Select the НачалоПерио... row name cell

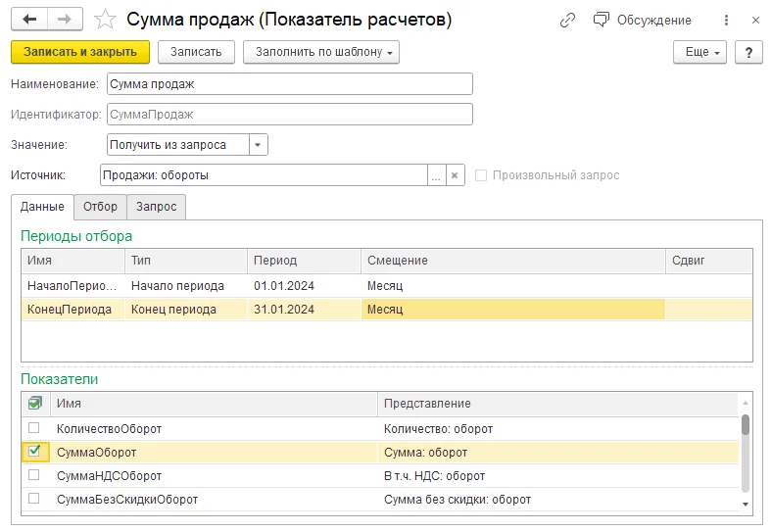[72, 286]
